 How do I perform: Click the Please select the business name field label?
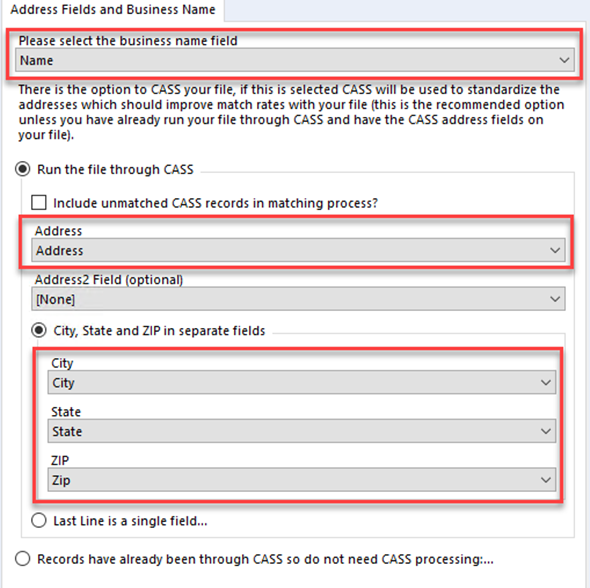click(x=128, y=41)
